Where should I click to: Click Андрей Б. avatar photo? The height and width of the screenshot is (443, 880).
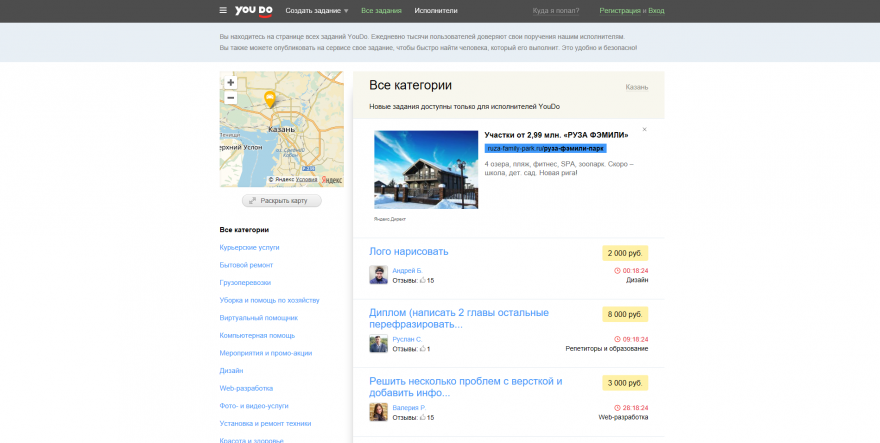point(378,275)
